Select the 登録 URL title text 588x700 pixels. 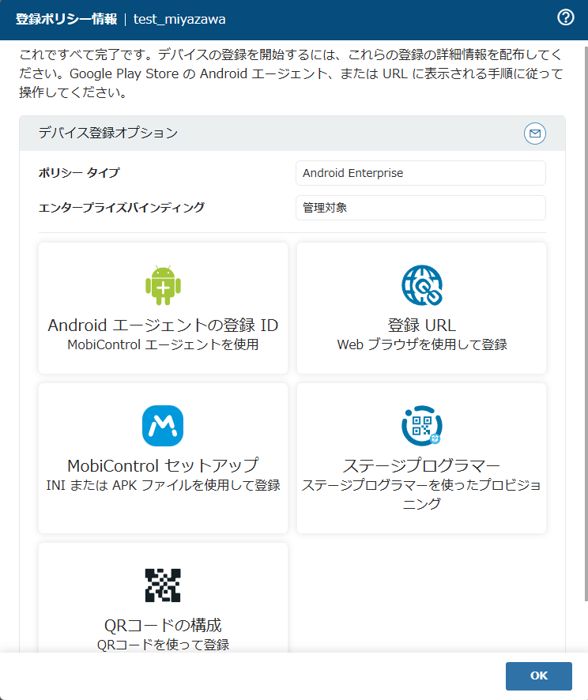(421, 325)
